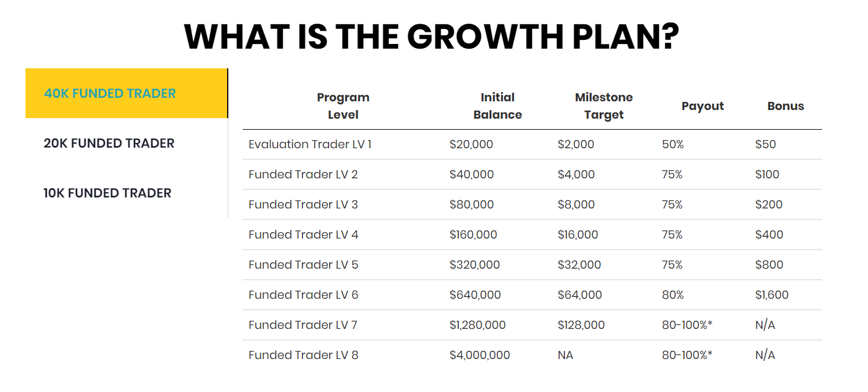Click the $1,600 bonus cell

tap(772, 295)
